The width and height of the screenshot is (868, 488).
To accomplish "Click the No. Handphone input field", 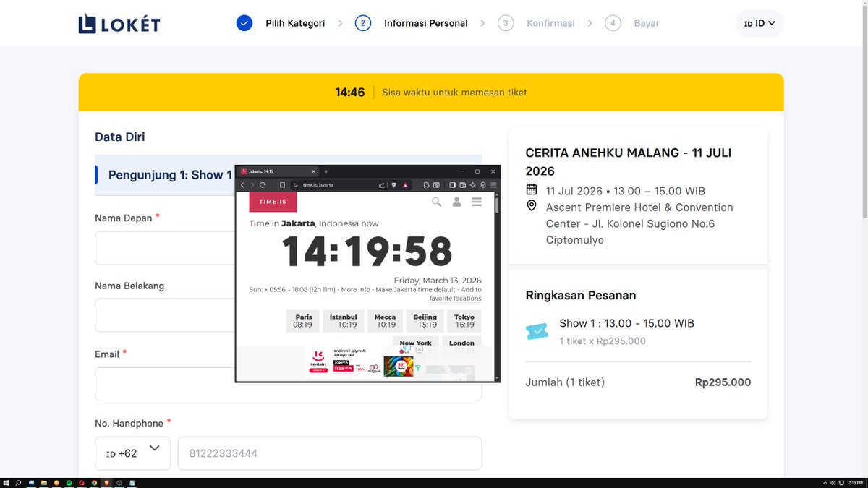I will (329, 453).
